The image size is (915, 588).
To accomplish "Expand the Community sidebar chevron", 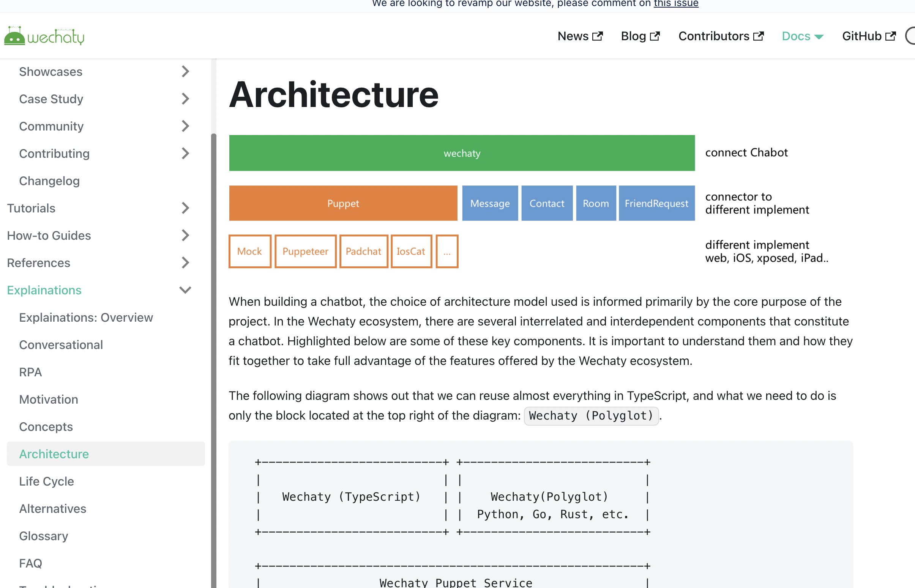I will coord(185,126).
